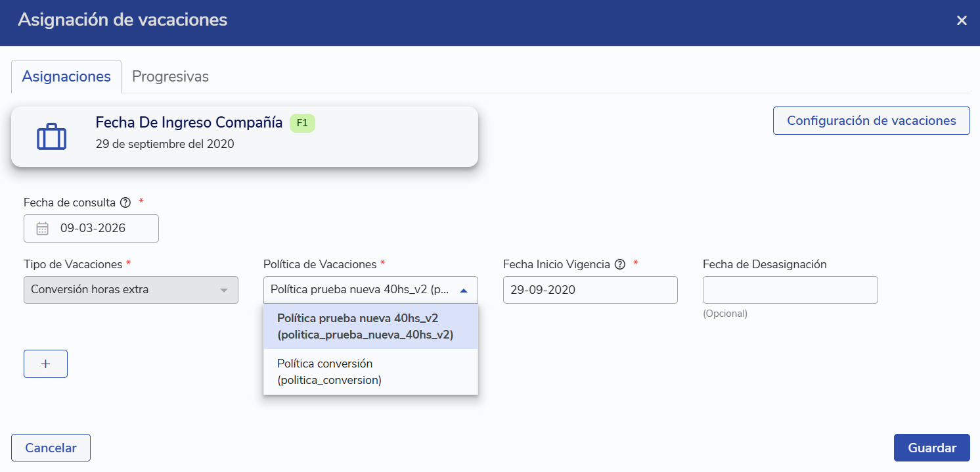The image size is (980, 472).
Task: Close the Asignación de vacaciones dialog
Action: pyautogui.click(x=962, y=20)
